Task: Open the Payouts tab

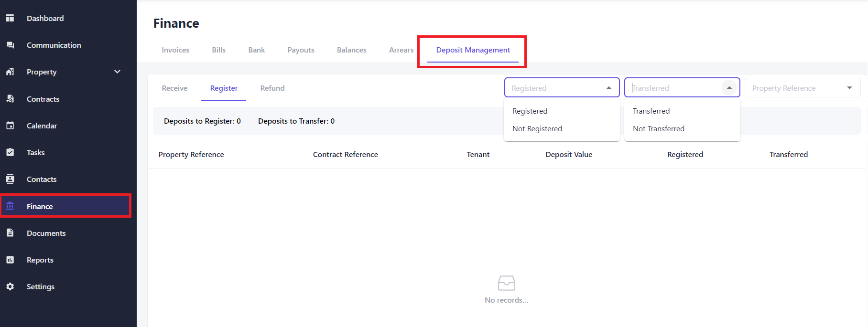Action: 301,50
